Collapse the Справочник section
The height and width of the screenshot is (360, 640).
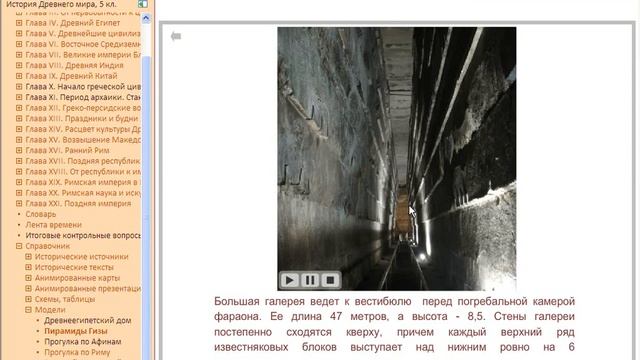tap(19, 246)
